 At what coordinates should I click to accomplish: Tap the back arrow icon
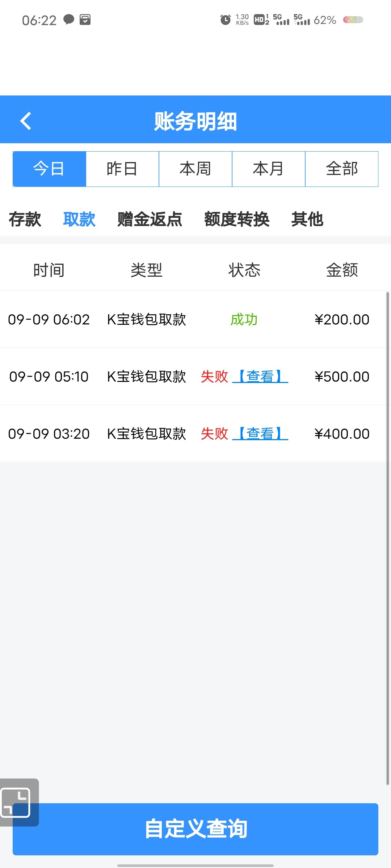pos(26,121)
